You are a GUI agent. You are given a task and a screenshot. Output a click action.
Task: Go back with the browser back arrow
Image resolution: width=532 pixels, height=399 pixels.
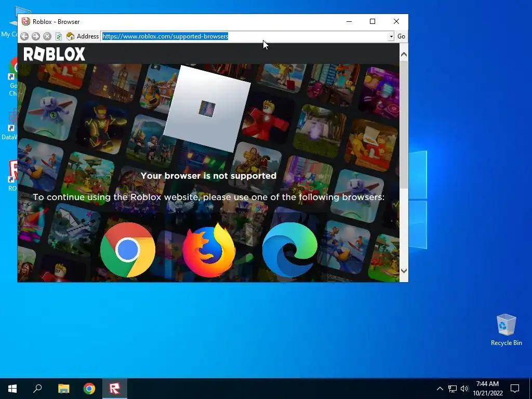pyautogui.click(x=24, y=36)
